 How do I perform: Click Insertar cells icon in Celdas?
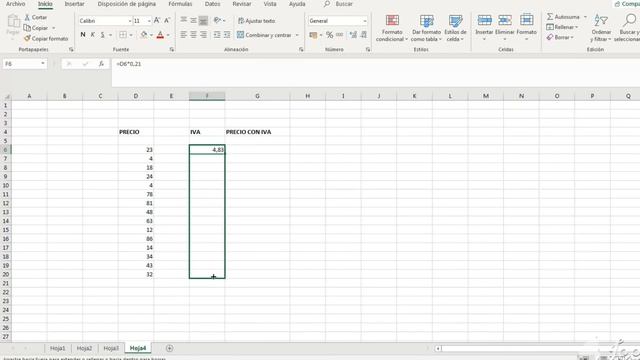[x=484, y=20]
